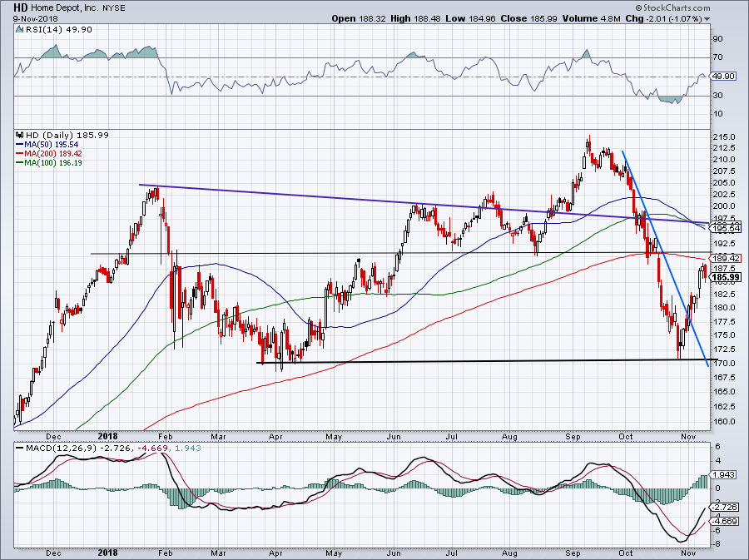Click the -2.726 flag on MACD axis
The image size is (749, 560).
725,507
